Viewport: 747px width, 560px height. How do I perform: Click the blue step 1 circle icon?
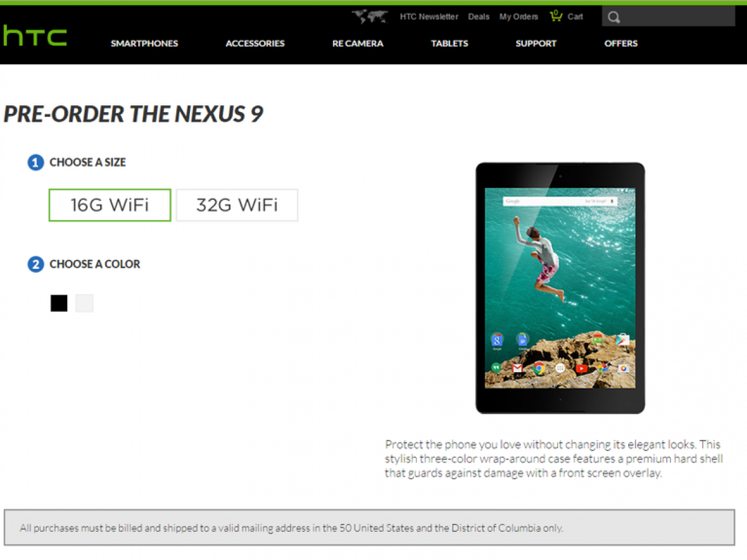[x=35, y=163]
